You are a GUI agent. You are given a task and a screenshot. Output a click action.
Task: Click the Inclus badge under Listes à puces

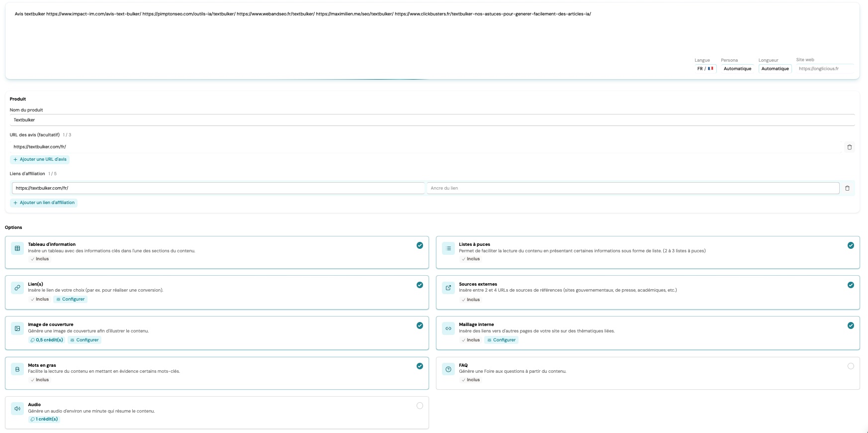click(x=471, y=259)
